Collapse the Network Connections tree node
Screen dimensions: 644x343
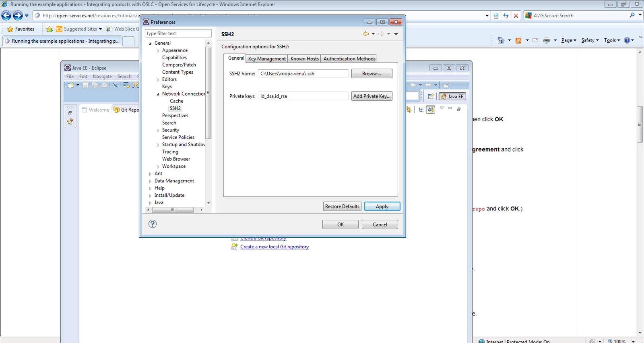158,94
